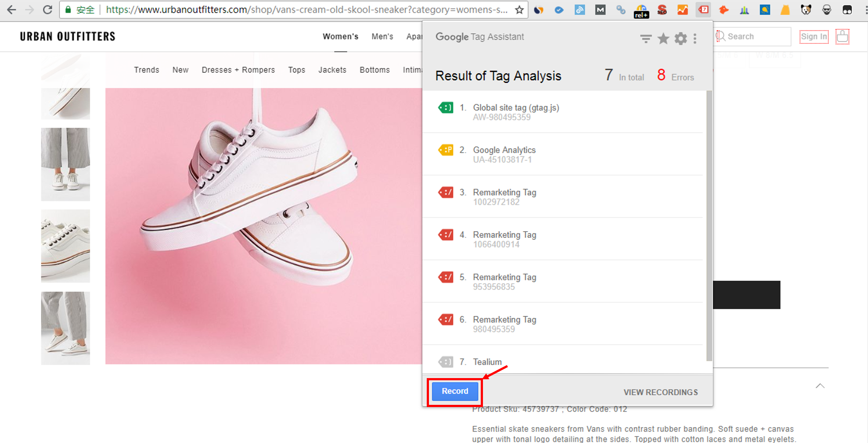Select the sneaker close-up side-view thumbnail
Viewport: 868px width, 443px height.
65,246
